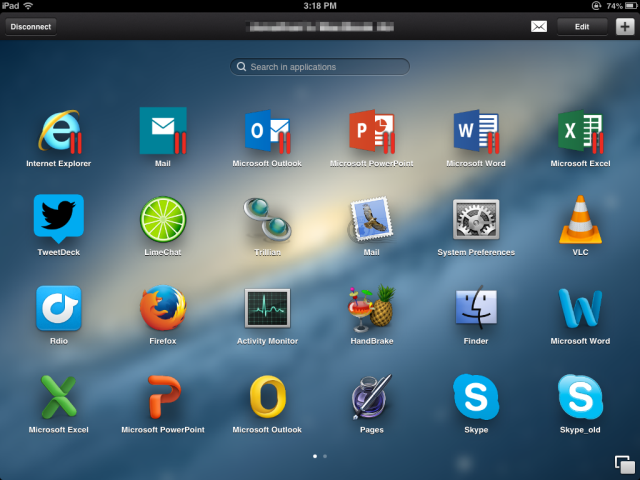Open Skype app icon
Image resolution: width=640 pixels, height=480 pixels.
point(476,397)
